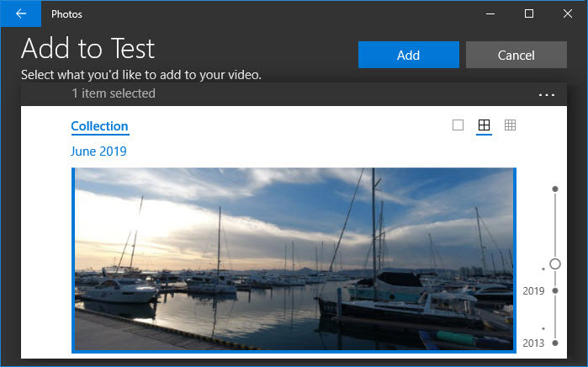Click the back arrow in Photos

point(20,13)
